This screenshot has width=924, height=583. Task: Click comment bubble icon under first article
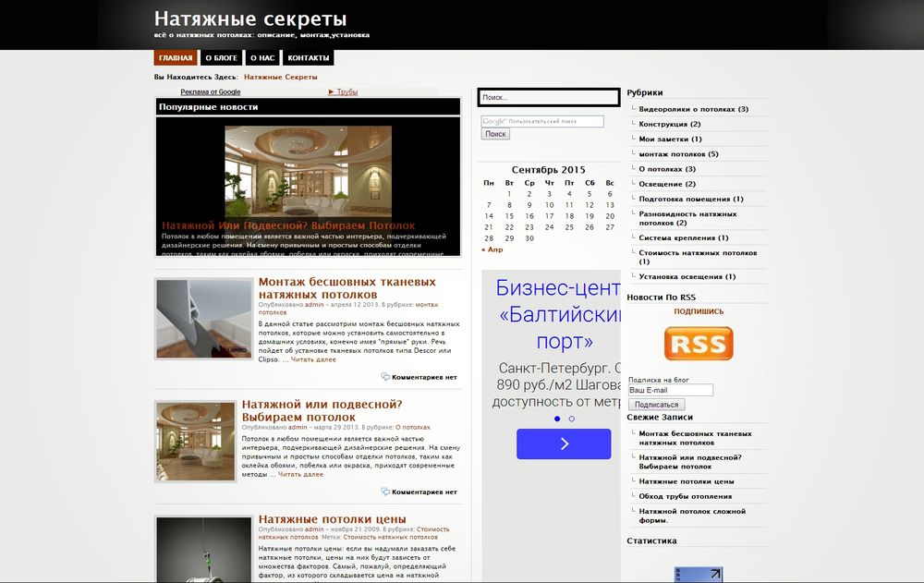coord(385,377)
